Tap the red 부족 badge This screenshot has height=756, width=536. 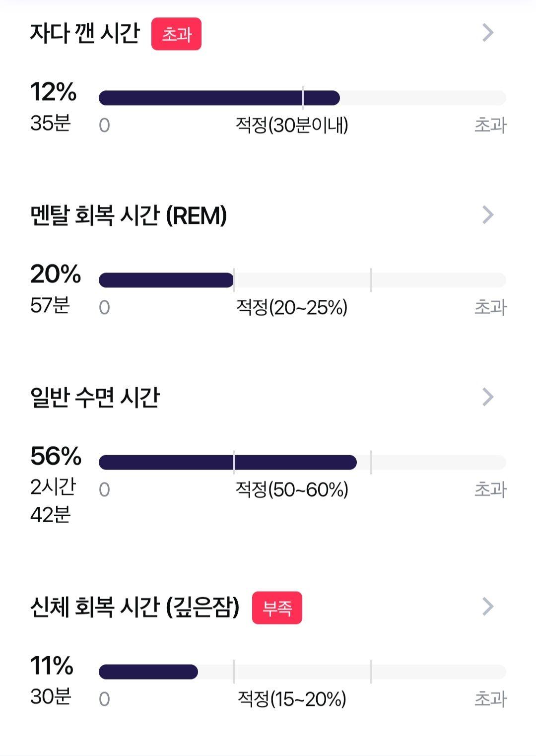coord(277,608)
